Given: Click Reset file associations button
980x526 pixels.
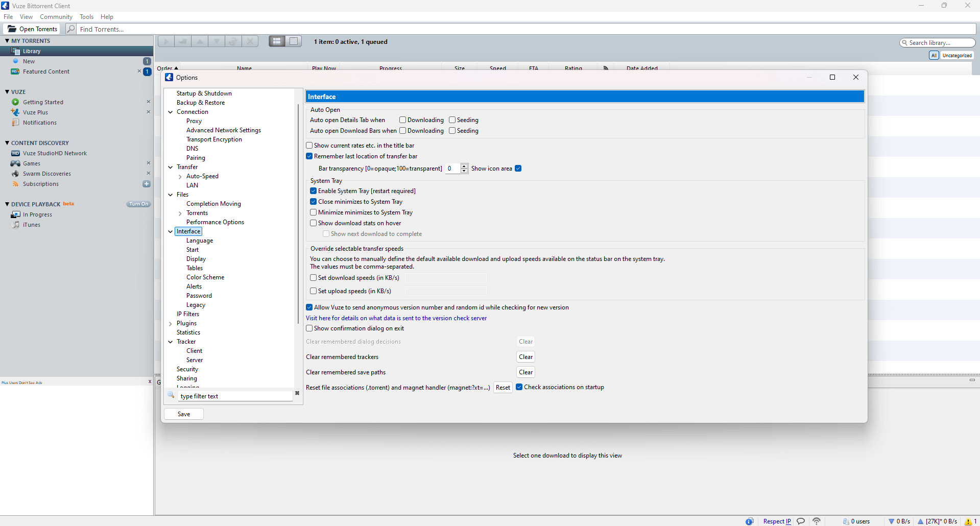Looking at the screenshot, I should click(503, 388).
